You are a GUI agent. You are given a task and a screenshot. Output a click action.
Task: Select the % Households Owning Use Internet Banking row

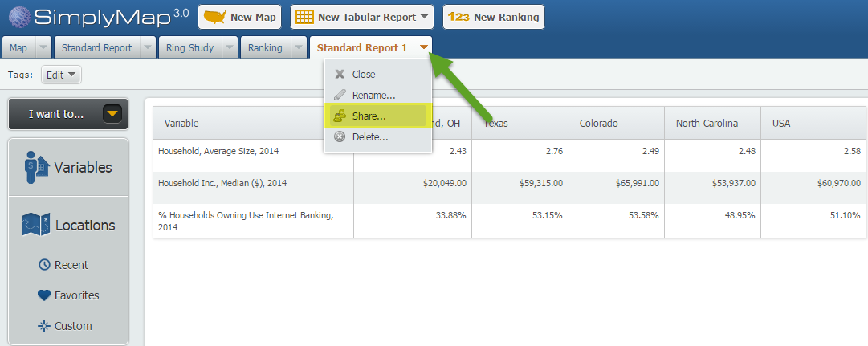coord(509,221)
